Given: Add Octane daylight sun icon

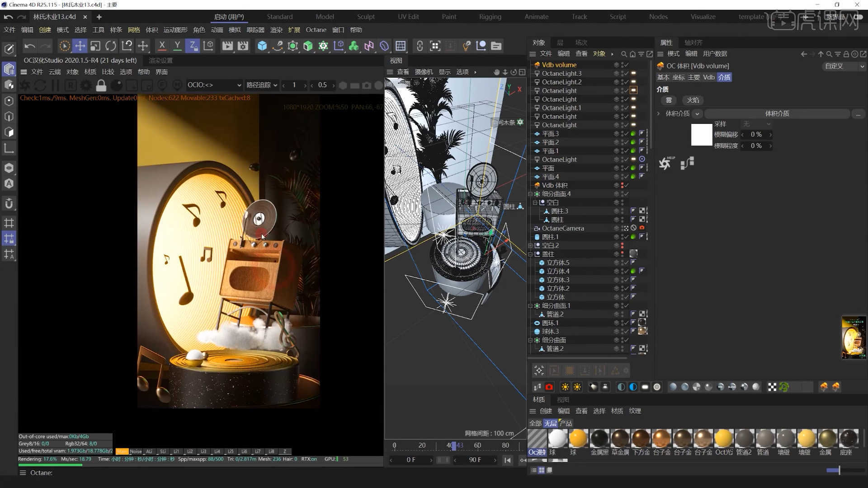Looking at the screenshot, I should tap(565, 387).
